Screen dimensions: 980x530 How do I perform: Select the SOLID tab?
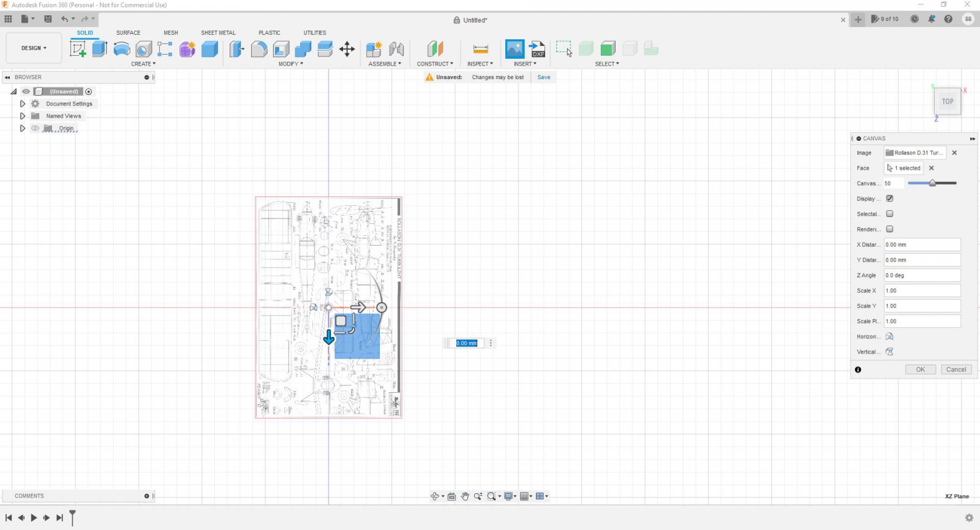coord(85,32)
